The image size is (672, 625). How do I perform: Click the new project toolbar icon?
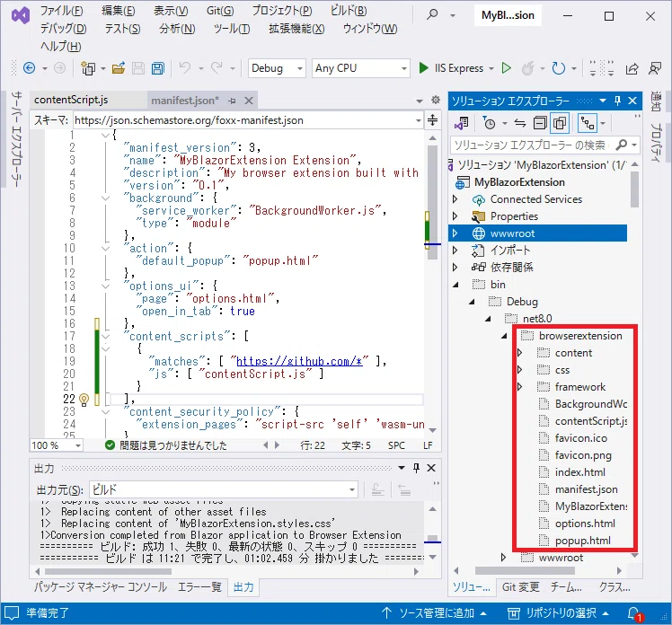tap(88, 68)
